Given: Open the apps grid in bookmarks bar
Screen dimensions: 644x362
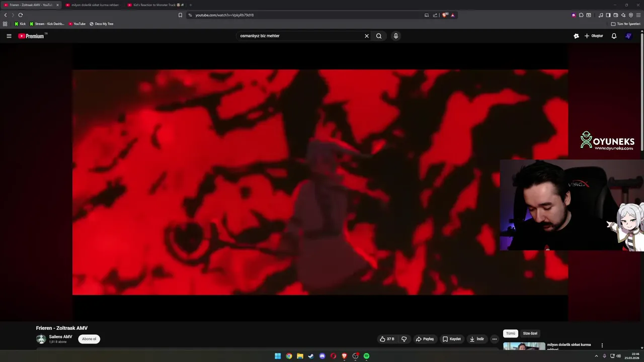Looking at the screenshot, I should [5, 24].
